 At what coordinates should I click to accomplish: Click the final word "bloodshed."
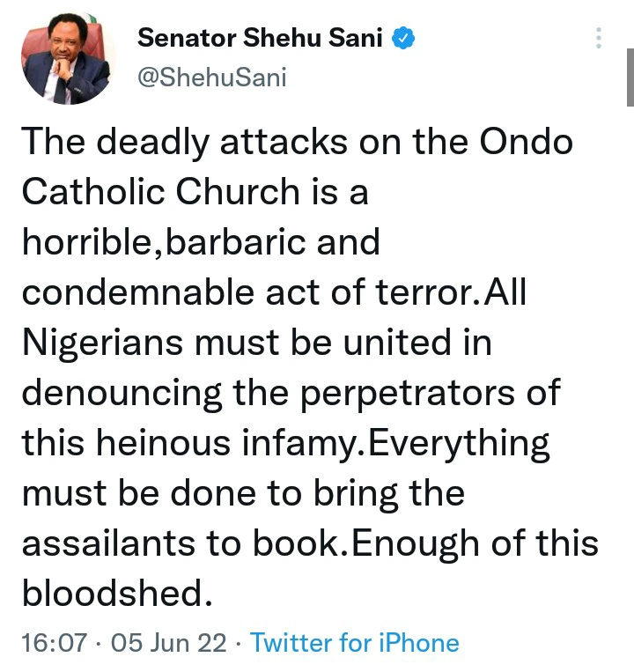point(117,594)
